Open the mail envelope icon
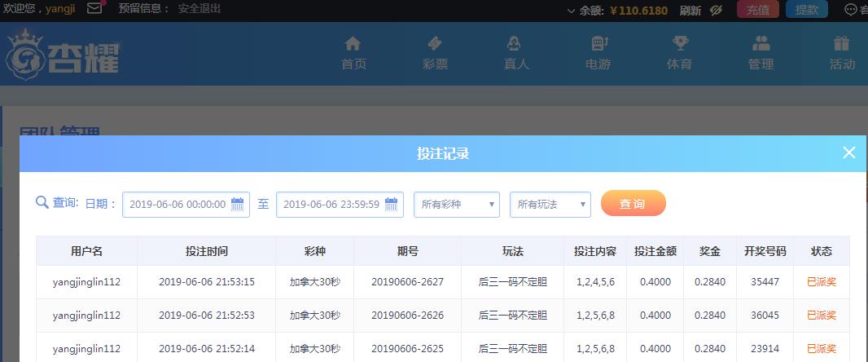 [94, 9]
